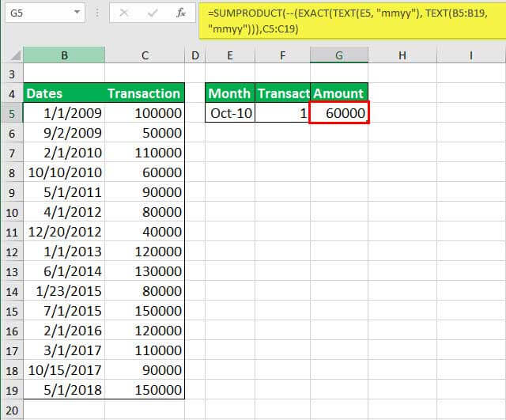The height and width of the screenshot is (420, 506).
Task: Select cell C19 with 150000
Action: click(145, 390)
